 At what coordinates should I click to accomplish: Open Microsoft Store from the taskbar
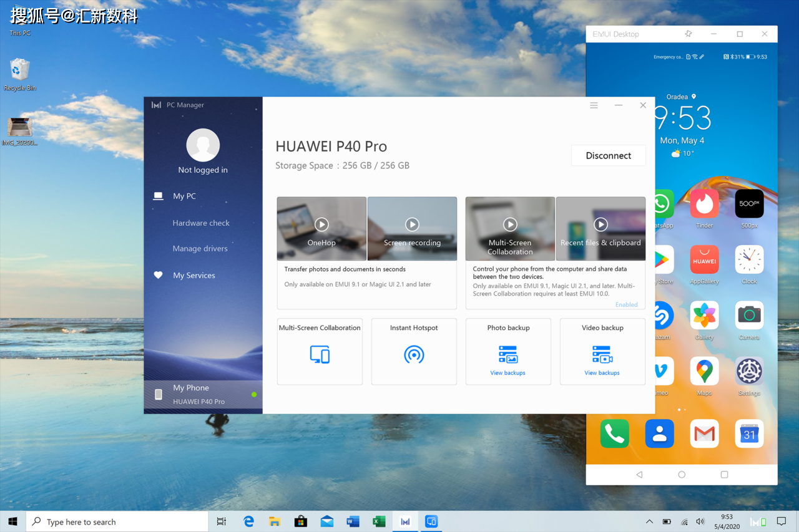pos(301,521)
